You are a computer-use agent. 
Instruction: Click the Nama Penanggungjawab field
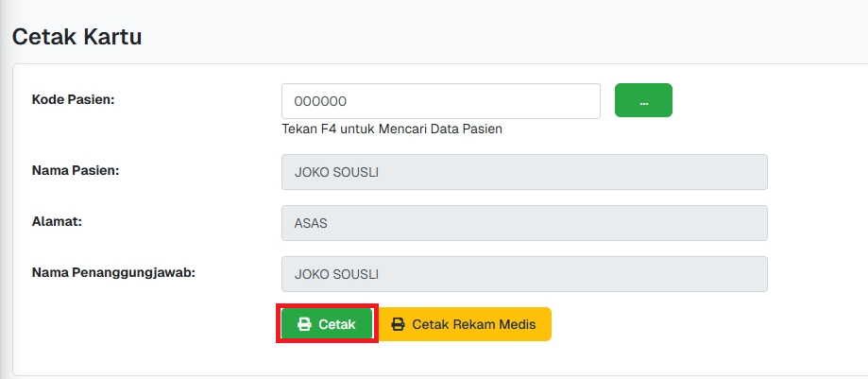point(524,274)
